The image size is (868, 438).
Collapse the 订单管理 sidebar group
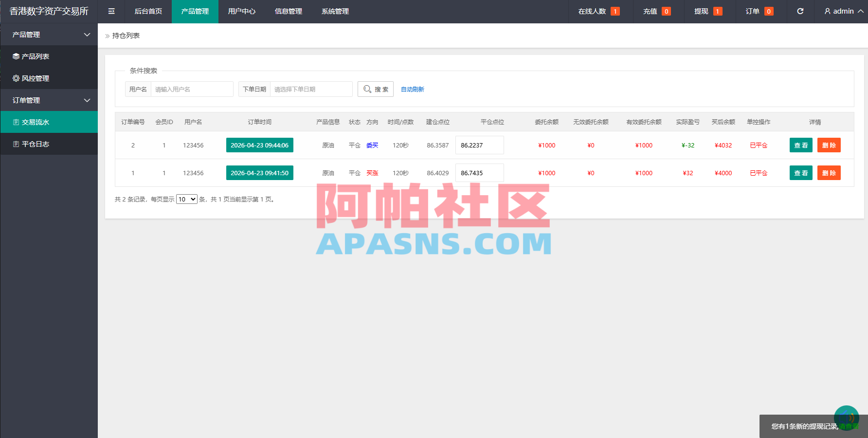coord(87,100)
